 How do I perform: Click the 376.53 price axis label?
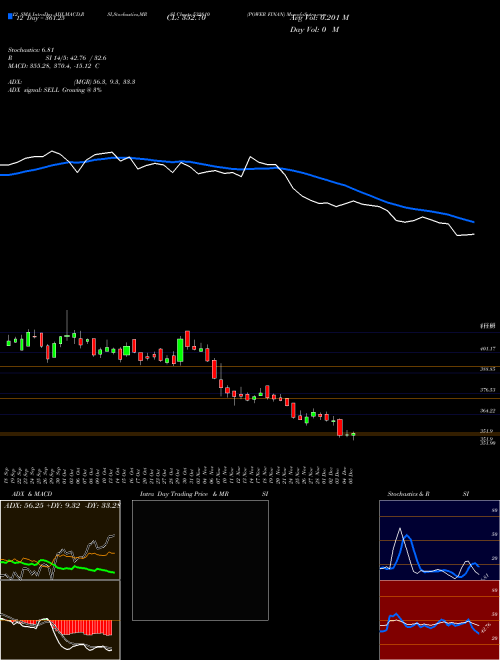tap(488, 390)
